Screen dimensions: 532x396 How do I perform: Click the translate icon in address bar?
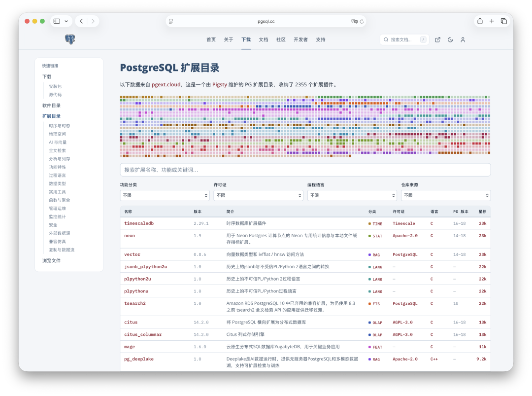(354, 21)
